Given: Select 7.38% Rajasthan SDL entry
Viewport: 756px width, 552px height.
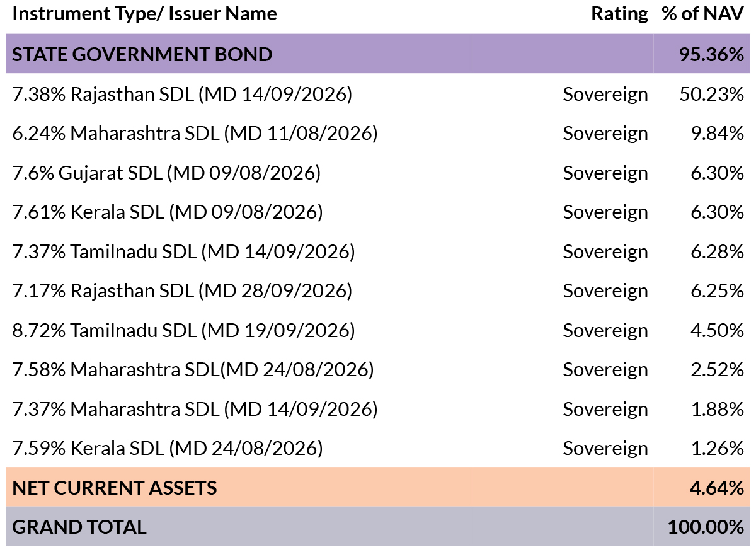Looking at the screenshot, I should (x=182, y=94).
